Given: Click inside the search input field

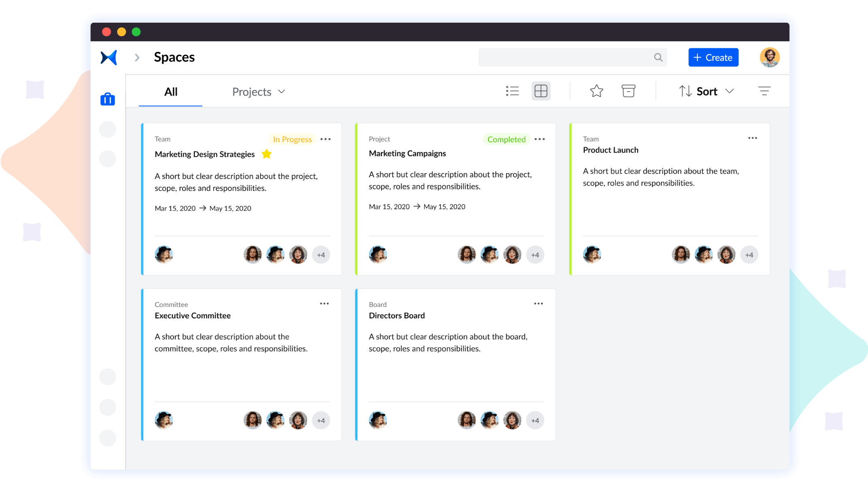Looking at the screenshot, I should pyautogui.click(x=565, y=58).
